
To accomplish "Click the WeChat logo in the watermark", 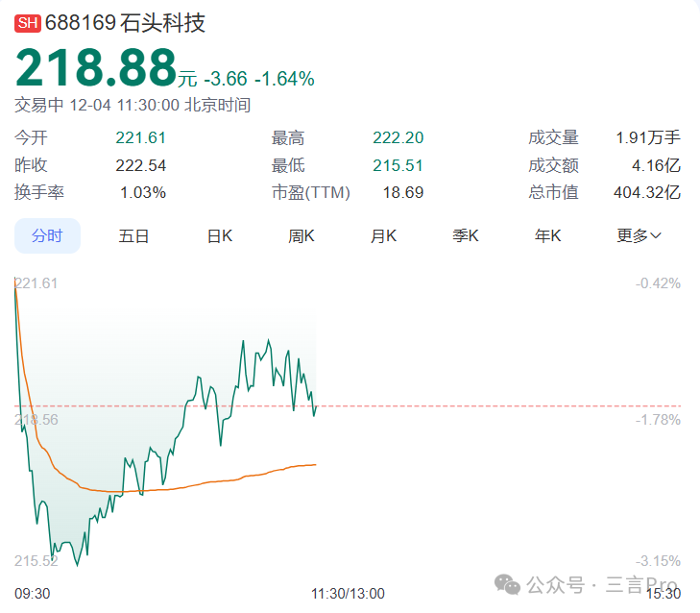I will pyautogui.click(x=508, y=585).
